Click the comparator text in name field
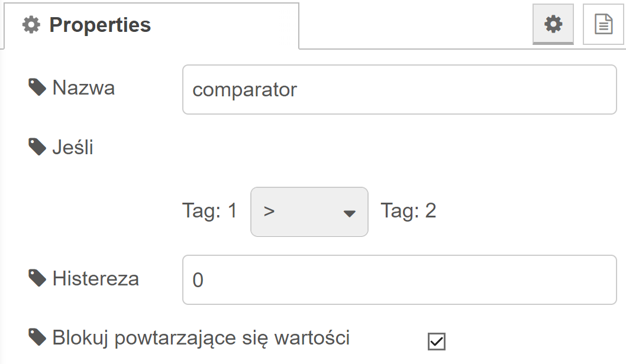The width and height of the screenshot is (626, 364). click(245, 90)
